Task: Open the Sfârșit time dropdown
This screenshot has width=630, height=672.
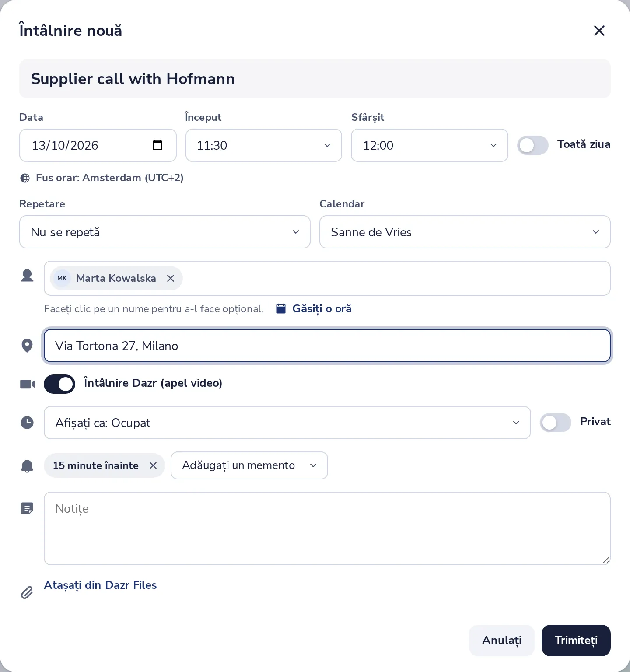Action: click(430, 145)
